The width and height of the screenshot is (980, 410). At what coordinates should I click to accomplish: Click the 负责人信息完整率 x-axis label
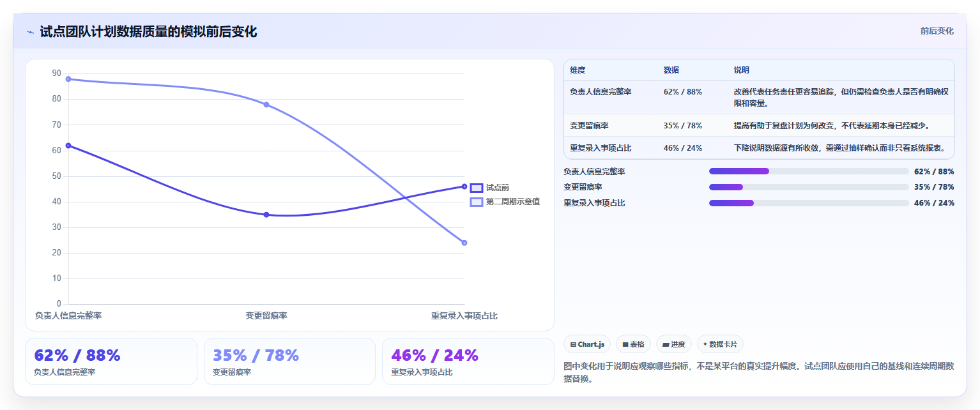coord(68,315)
